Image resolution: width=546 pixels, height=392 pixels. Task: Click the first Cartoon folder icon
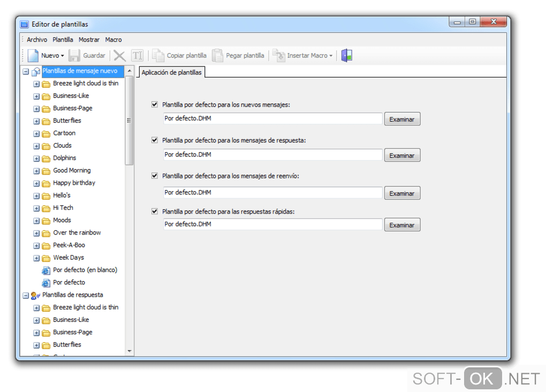(x=46, y=134)
